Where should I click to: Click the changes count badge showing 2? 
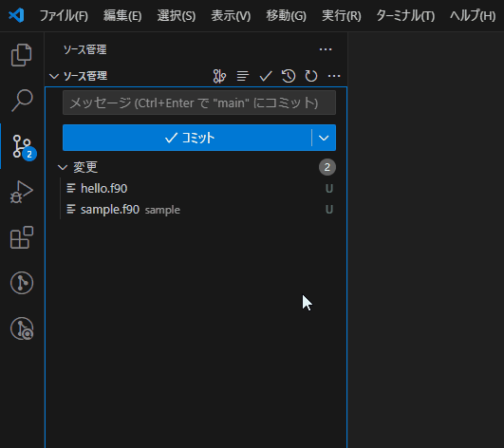click(327, 167)
